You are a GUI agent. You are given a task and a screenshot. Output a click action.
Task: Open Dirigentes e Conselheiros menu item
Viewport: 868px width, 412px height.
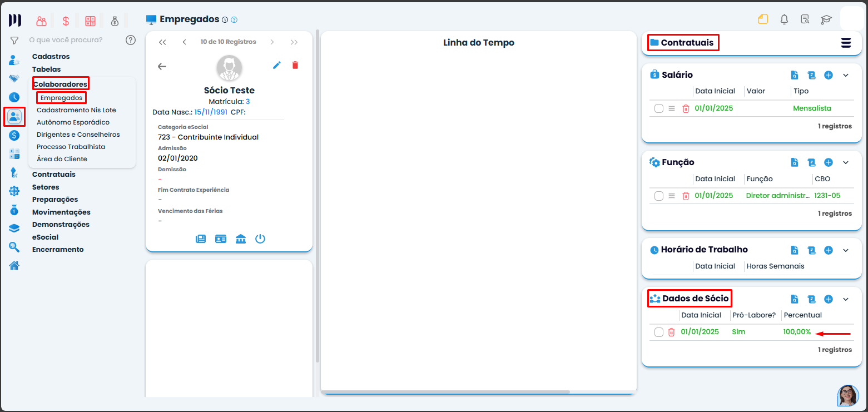tap(78, 135)
